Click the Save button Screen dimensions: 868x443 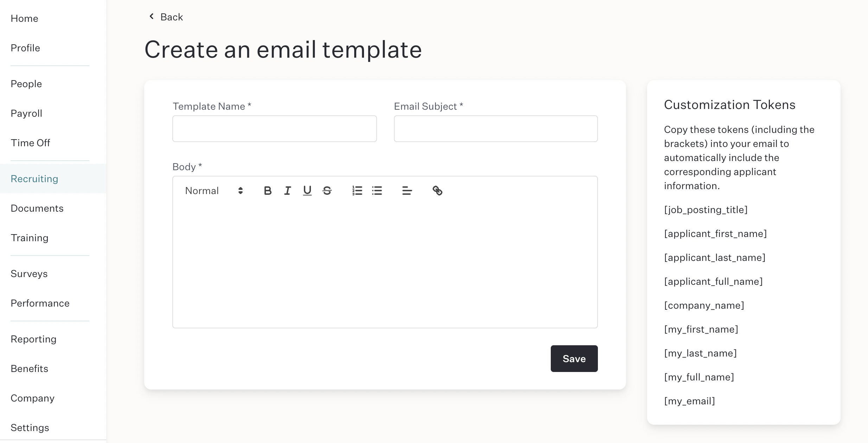[x=574, y=359]
